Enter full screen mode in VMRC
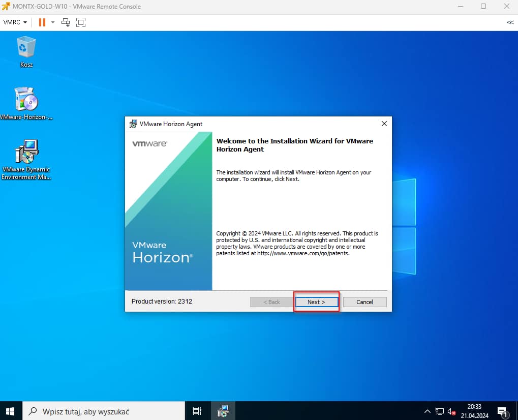 coord(81,22)
